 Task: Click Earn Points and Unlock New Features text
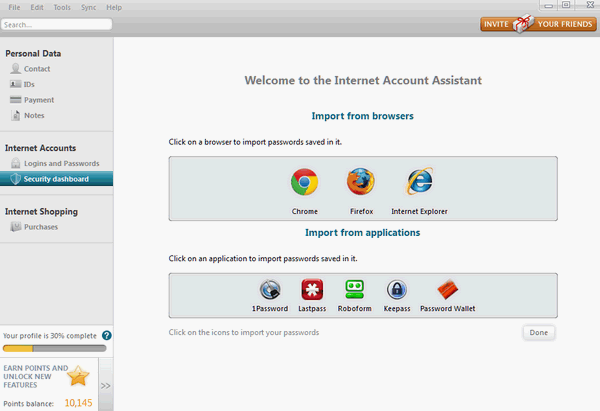pos(36,377)
